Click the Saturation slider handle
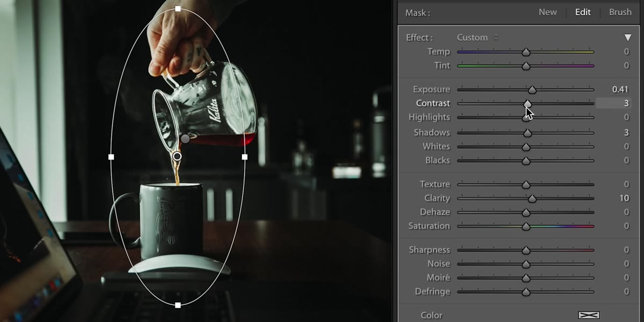The height and width of the screenshot is (322, 644). pos(526,226)
